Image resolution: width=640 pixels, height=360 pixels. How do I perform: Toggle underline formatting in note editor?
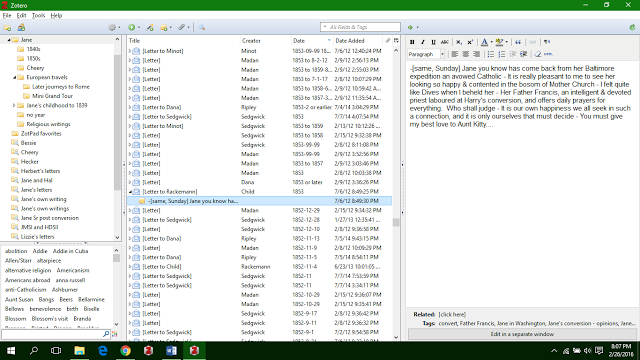point(433,42)
